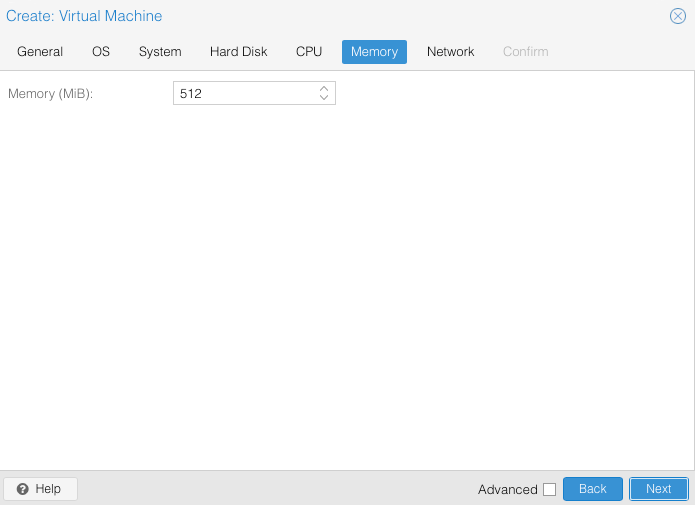This screenshot has height=505, width=695.
Task: Switch to the General tab
Action: pos(40,52)
